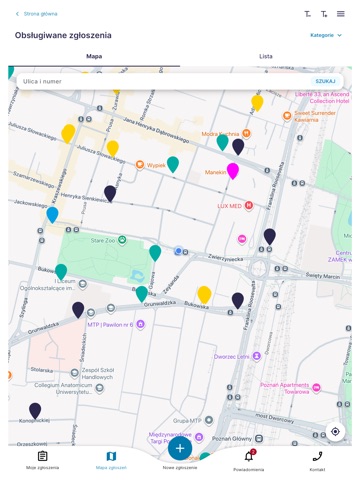Viewport: 360px width, 480px height.
Task: Select the yellow pin on Bukowska street
Action: 204,295
